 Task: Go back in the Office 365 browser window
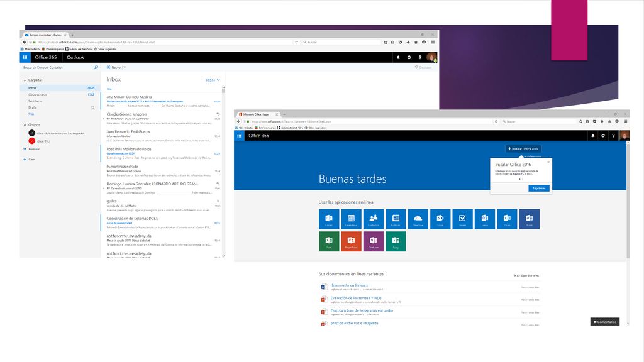(x=238, y=121)
